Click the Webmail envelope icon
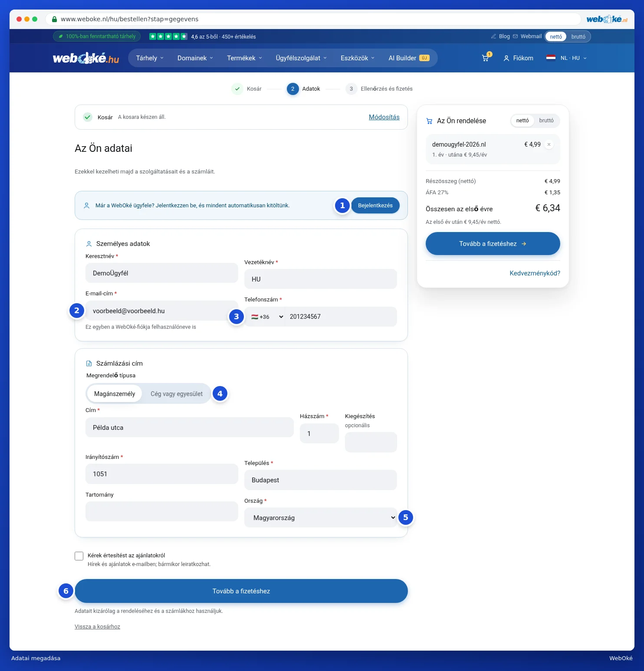Screen dimensions: 644x671 click(x=516, y=36)
